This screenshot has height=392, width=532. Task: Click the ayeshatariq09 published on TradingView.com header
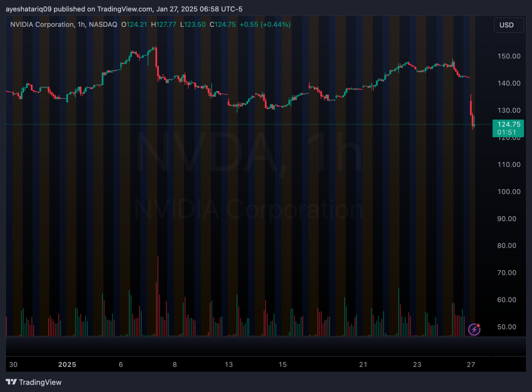(x=124, y=9)
